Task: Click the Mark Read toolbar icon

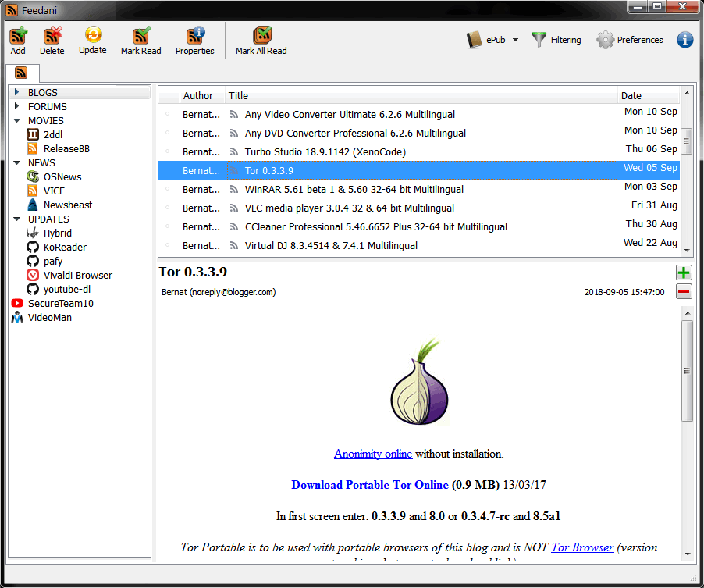Action: tap(141, 36)
